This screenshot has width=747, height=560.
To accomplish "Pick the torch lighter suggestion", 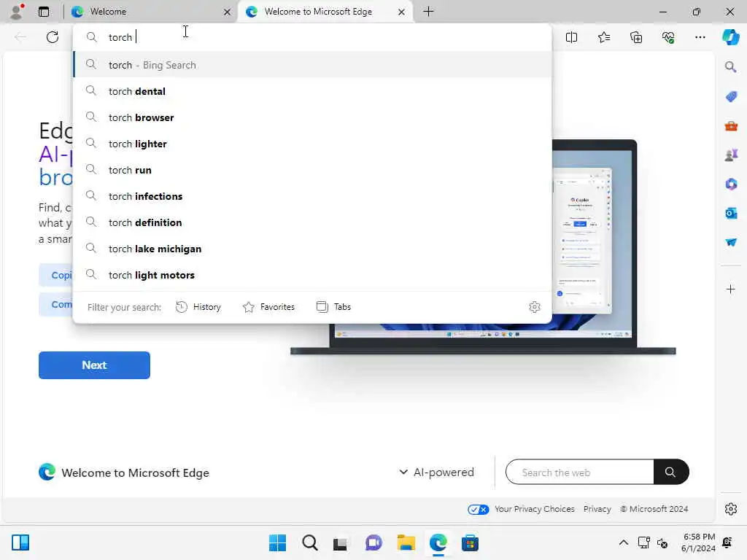I will 312,144.
